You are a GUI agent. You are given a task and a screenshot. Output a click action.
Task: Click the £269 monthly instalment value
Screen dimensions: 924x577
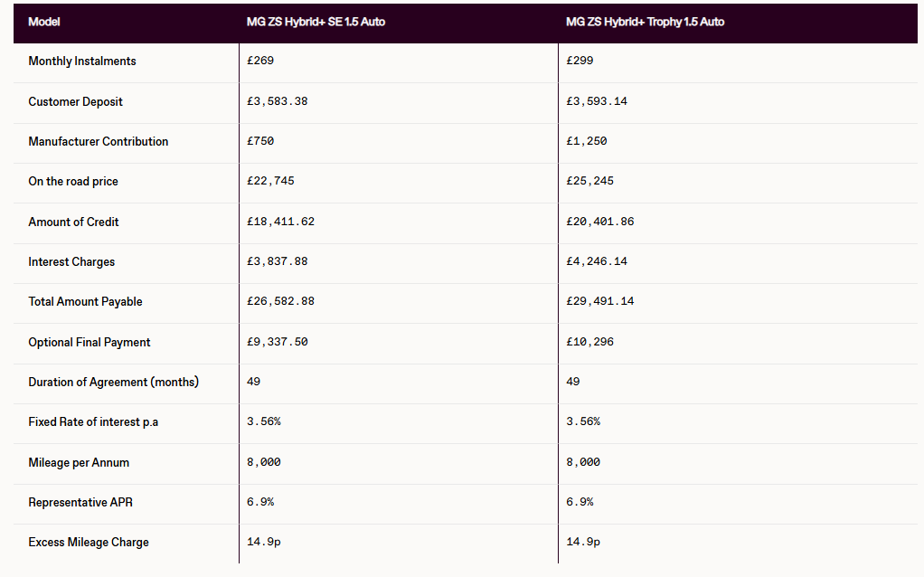[x=260, y=61]
